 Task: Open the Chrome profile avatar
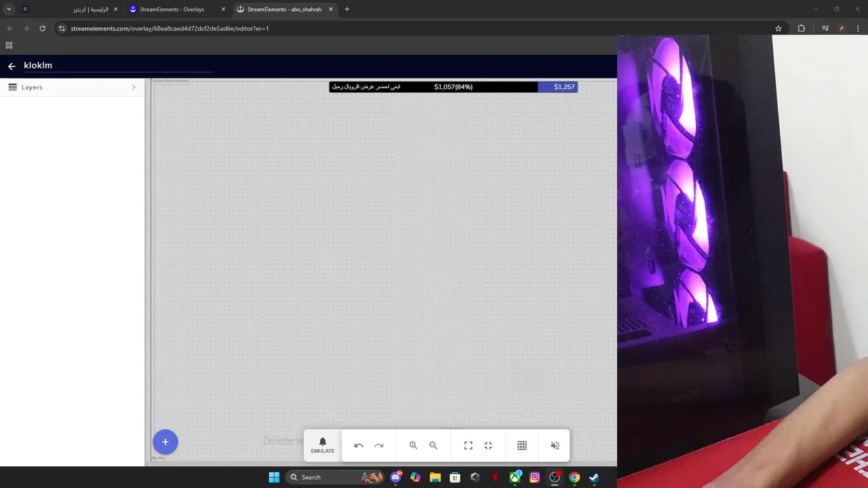(842, 28)
